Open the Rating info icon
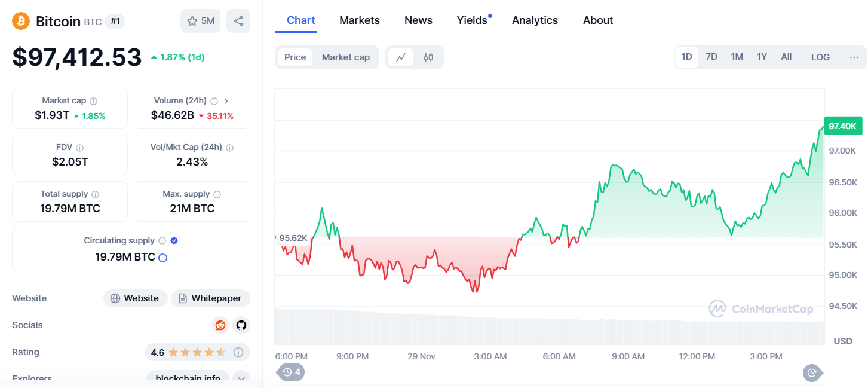 [238, 352]
